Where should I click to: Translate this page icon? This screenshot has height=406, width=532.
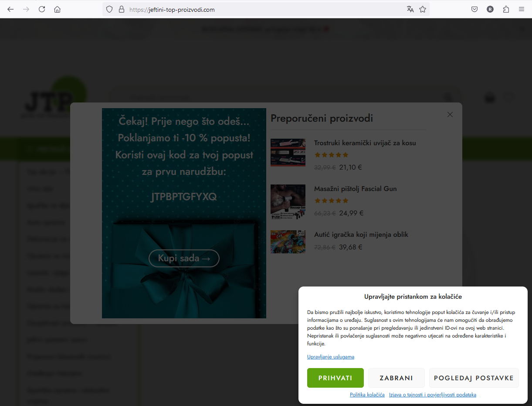[410, 9]
